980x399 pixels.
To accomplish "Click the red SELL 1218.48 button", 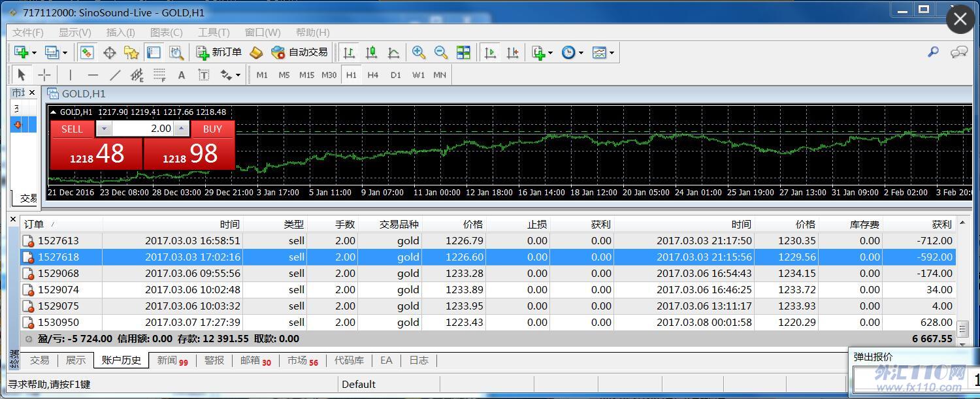I will pyautogui.click(x=97, y=153).
